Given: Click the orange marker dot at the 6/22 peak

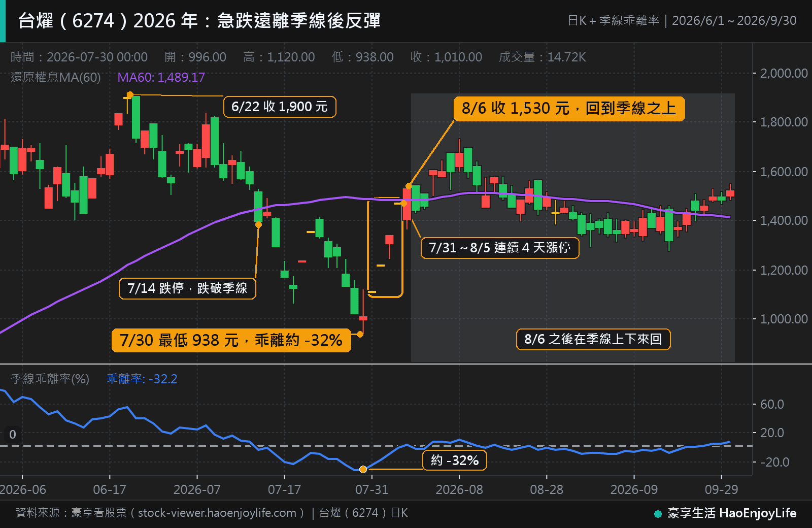Looking at the screenshot, I should (x=130, y=95).
